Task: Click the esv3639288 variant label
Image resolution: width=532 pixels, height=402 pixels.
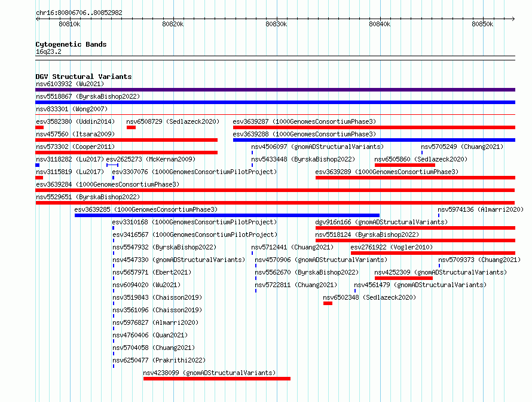Action: pos(304,134)
